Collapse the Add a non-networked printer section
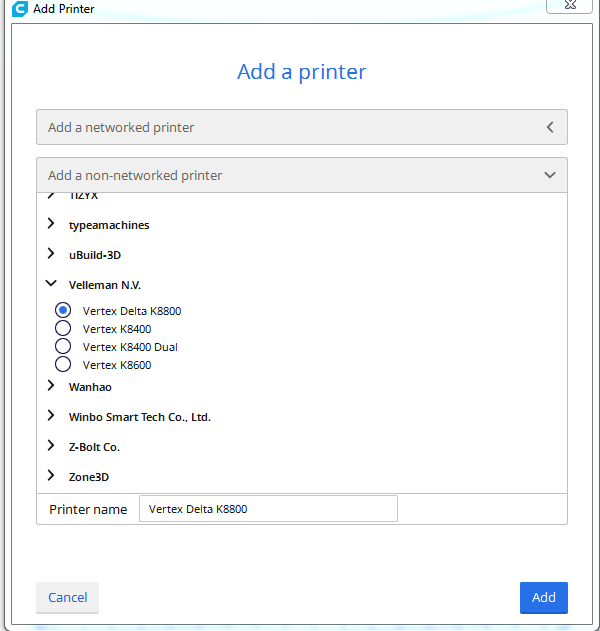Viewport: 600px width, 631px height. point(302,175)
